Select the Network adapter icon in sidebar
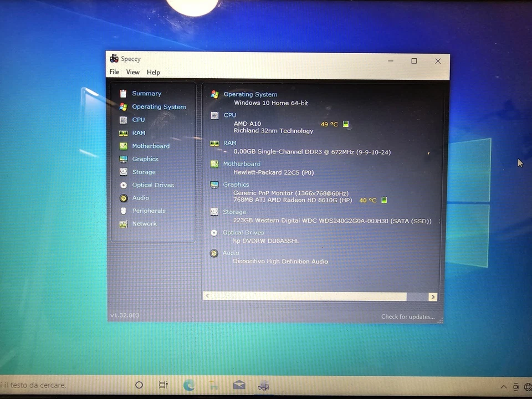 click(x=123, y=223)
